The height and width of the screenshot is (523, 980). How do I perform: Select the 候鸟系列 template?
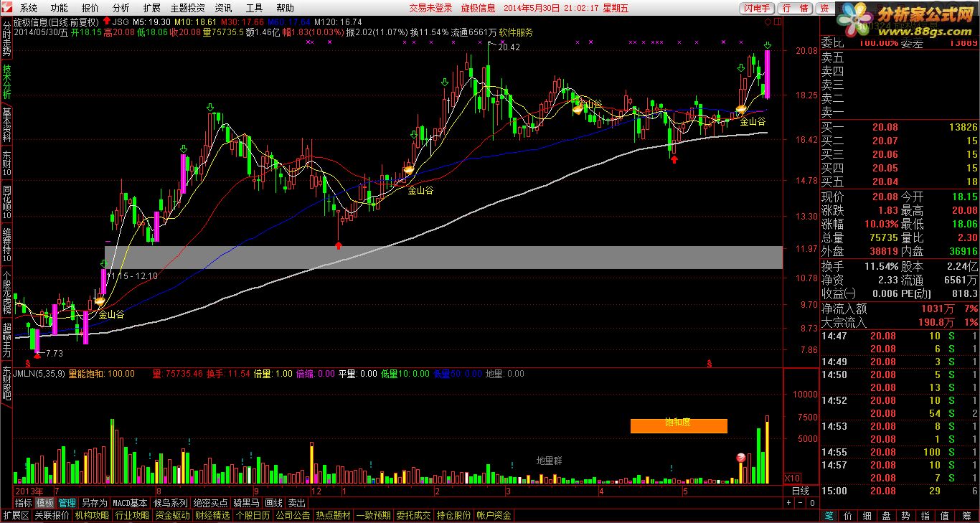pos(170,503)
